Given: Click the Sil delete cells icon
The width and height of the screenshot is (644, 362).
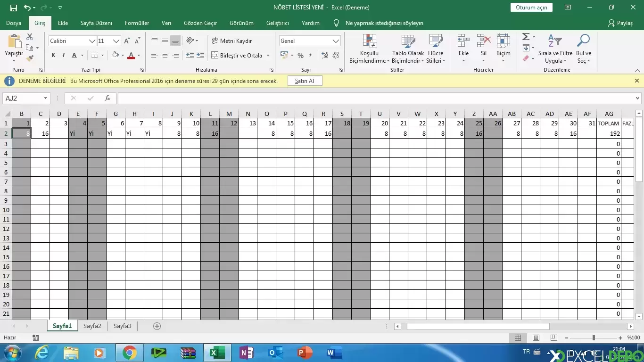Looking at the screenshot, I should (x=484, y=41).
